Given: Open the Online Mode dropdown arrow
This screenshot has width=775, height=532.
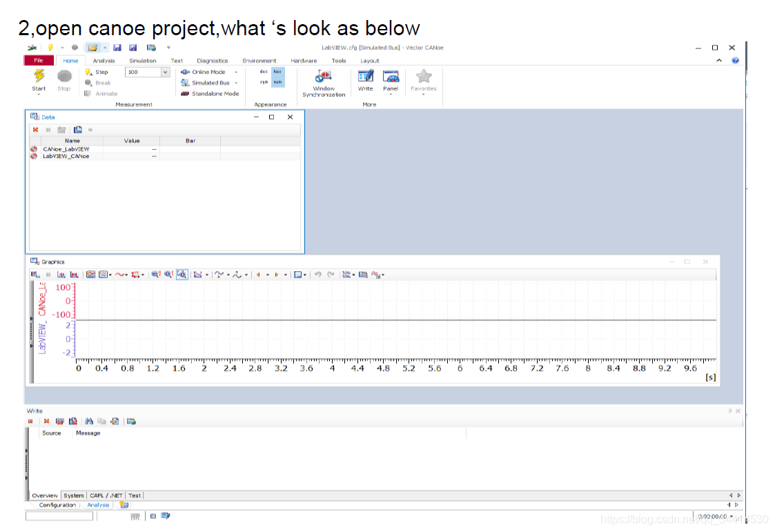Looking at the screenshot, I should [236, 72].
